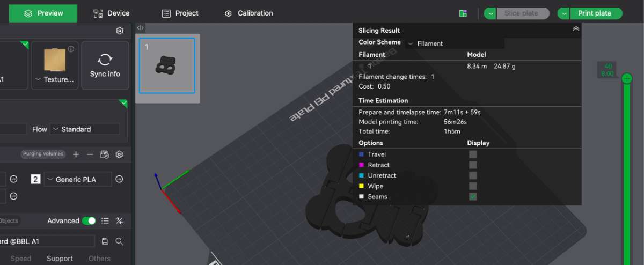Open filament settings gear icon
The width and height of the screenshot is (644, 265).
[119, 154]
